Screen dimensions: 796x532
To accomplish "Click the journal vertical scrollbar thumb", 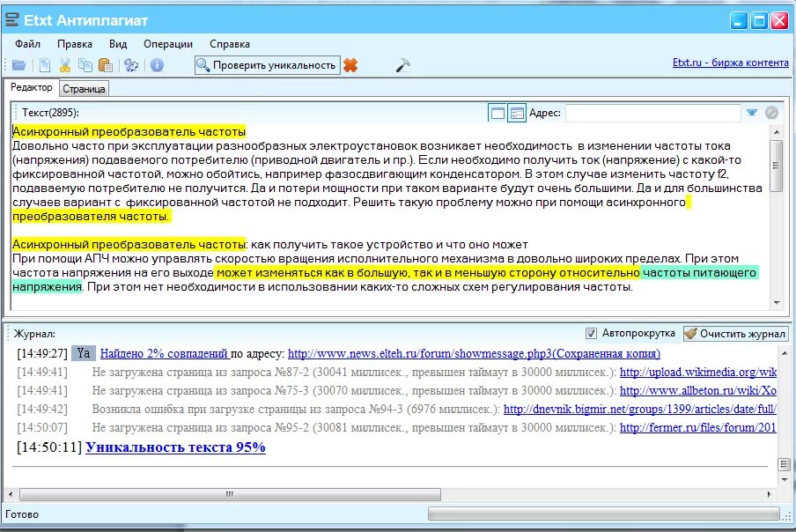I will [785, 464].
